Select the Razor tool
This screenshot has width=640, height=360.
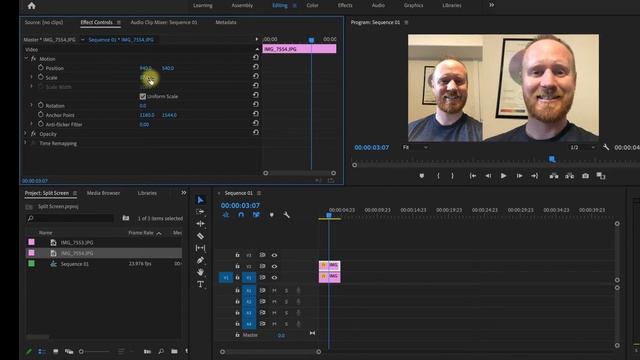pos(200,236)
